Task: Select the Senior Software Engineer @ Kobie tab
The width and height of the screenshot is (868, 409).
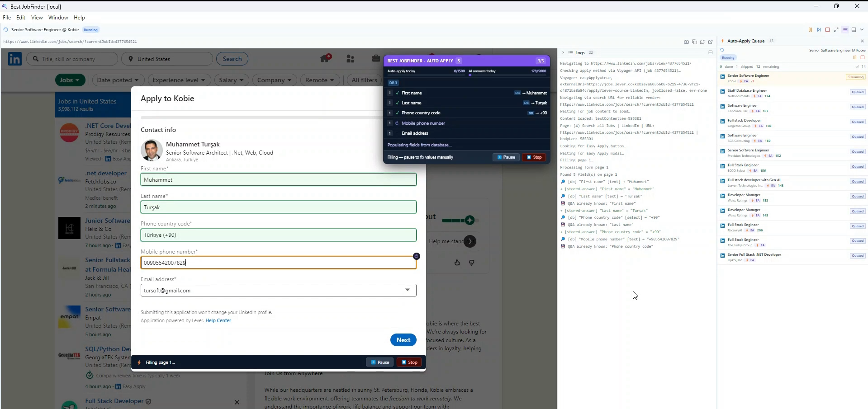Action: pos(45,30)
